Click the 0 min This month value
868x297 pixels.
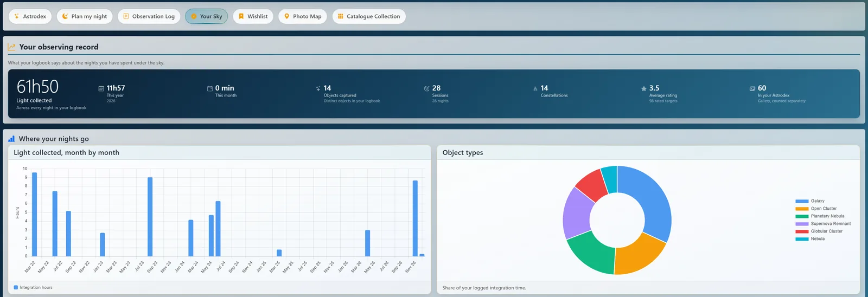(x=225, y=88)
